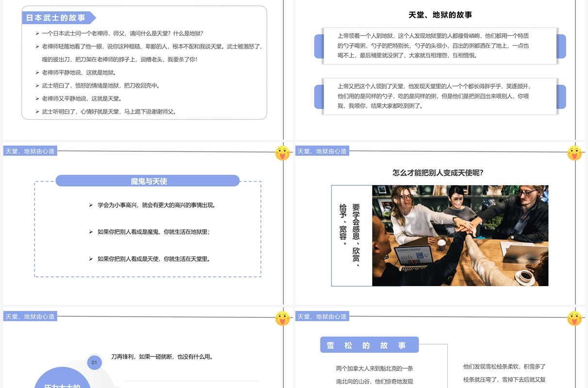Click the line 一个日本武士问一个老禅师
588x388 pixels.
[x=122, y=33]
